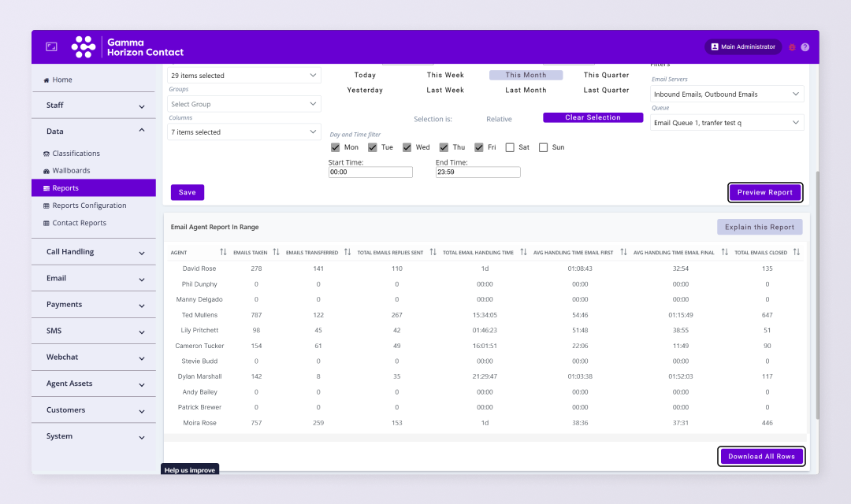Click the Start Time input field
This screenshot has height=504, width=851.
click(370, 172)
